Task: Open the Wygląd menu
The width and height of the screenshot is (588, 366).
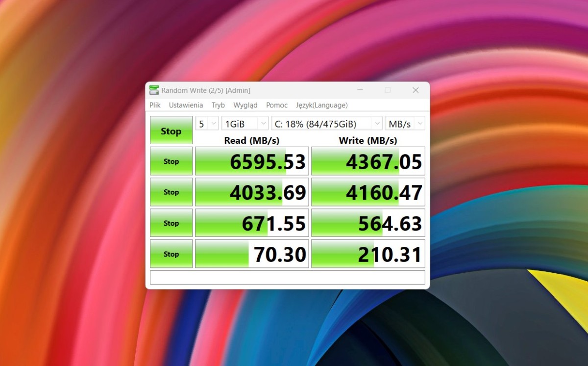Action: point(245,105)
